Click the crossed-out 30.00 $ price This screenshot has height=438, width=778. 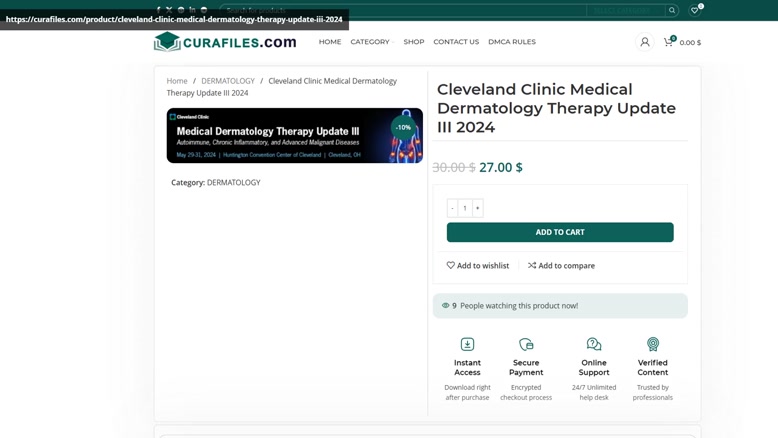coord(454,167)
